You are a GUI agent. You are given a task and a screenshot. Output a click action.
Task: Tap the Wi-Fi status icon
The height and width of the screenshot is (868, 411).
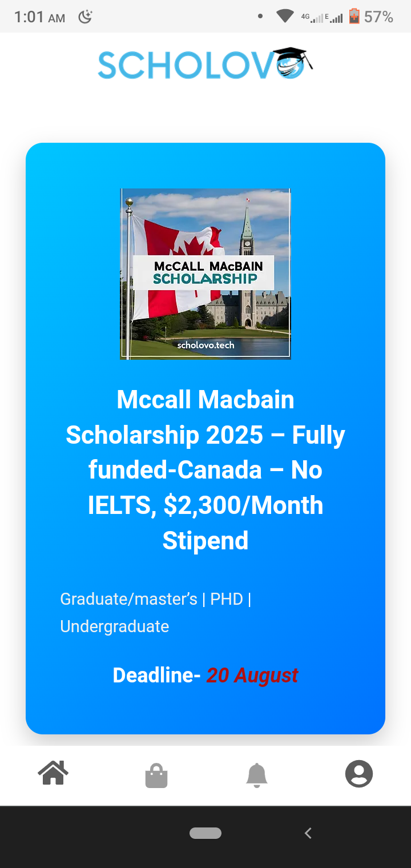[x=284, y=17]
